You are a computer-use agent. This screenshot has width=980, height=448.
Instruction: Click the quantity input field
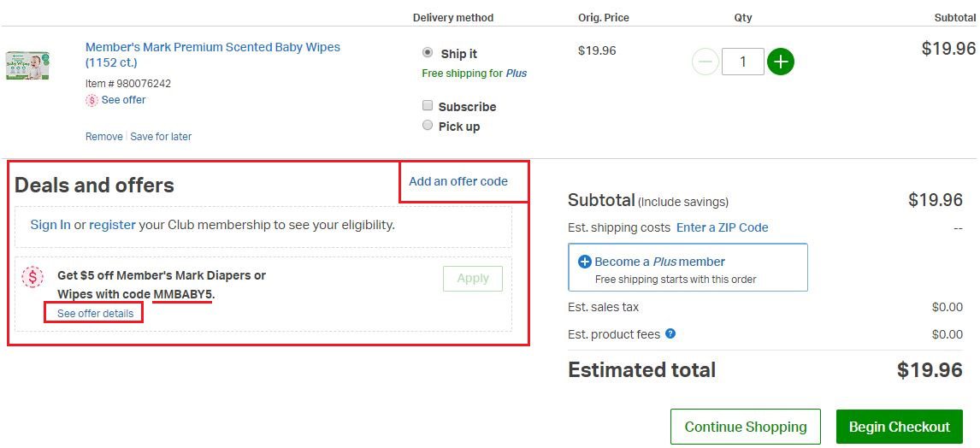coord(742,62)
